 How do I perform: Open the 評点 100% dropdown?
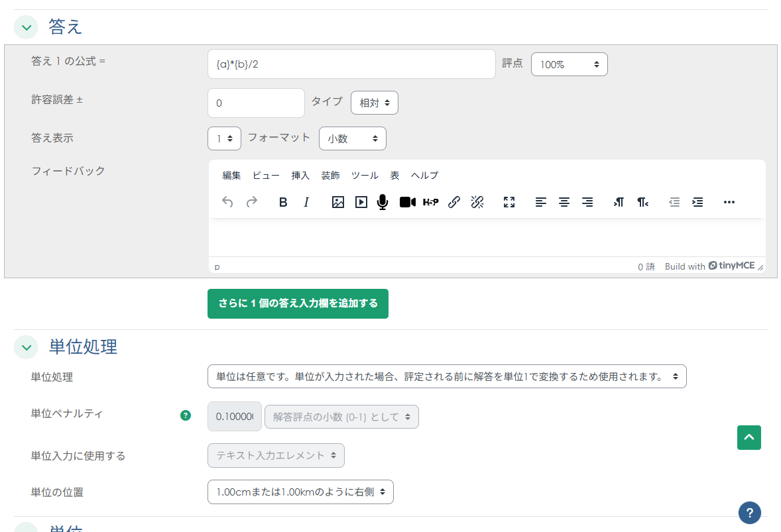[x=569, y=64]
